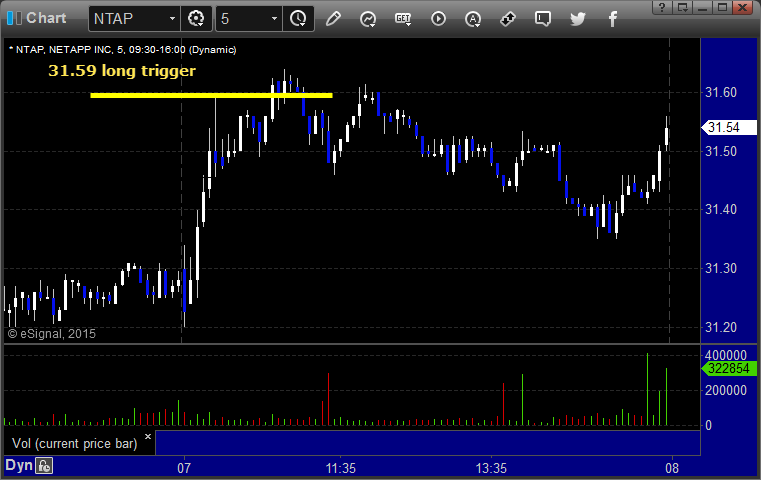Select the Vol (current price bar) label
761x480 pixels.
[75, 443]
